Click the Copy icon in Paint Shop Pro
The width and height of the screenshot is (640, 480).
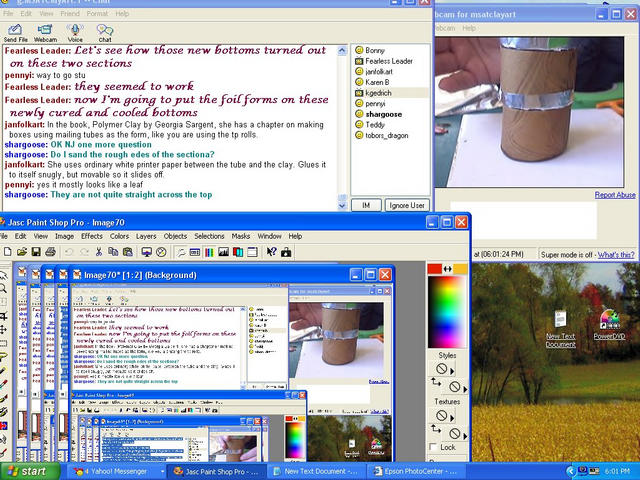coord(113,252)
